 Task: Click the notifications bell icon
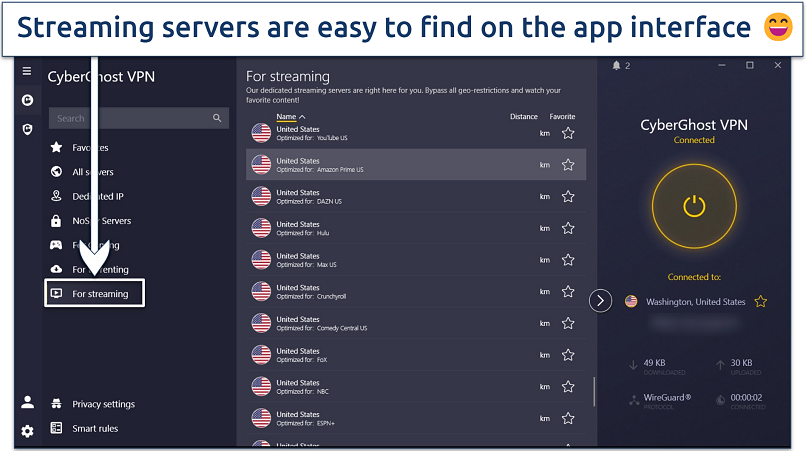click(615, 66)
